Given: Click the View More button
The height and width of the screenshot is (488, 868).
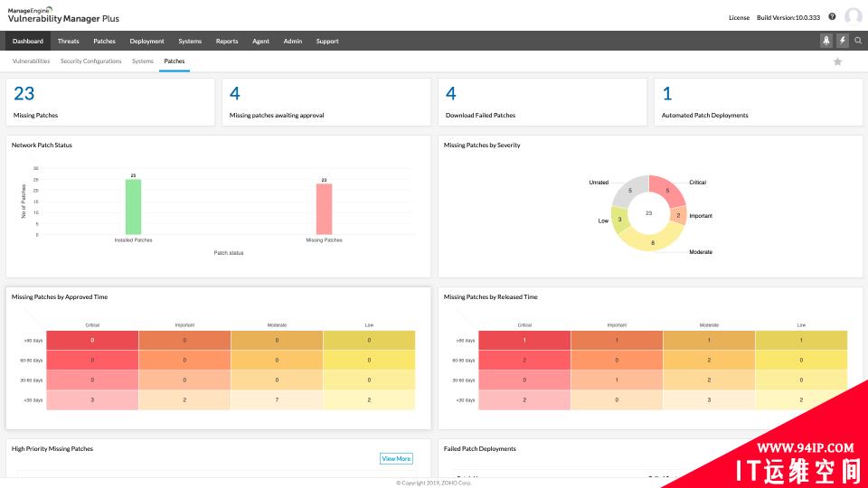Looking at the screenshot, I should (x=396, y=459).
